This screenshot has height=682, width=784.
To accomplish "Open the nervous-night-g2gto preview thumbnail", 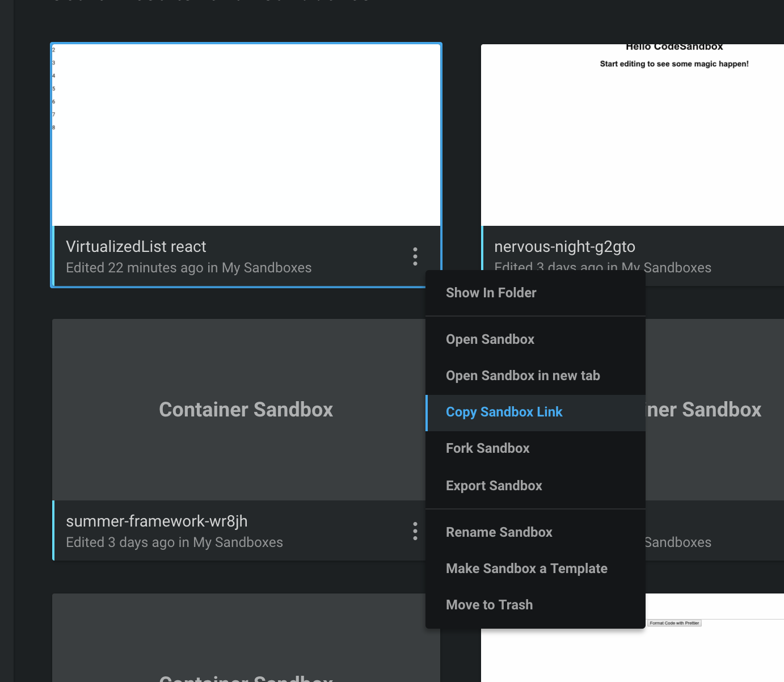I will click(x=633, y=135).
